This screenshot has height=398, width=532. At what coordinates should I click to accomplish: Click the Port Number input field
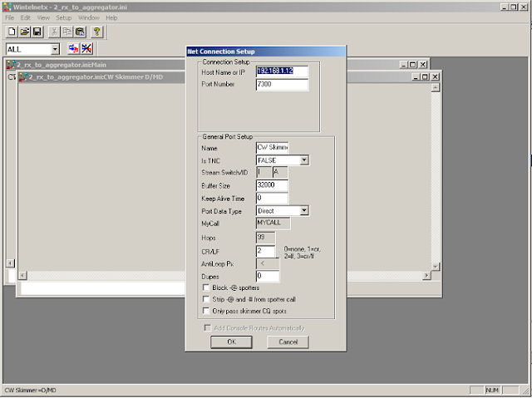click(x=282, y=85)
